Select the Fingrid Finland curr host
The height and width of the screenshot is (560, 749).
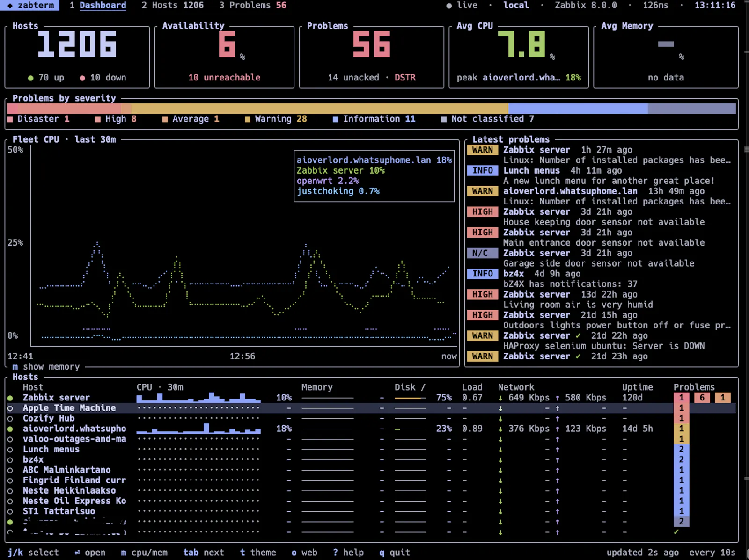[371, 480]
